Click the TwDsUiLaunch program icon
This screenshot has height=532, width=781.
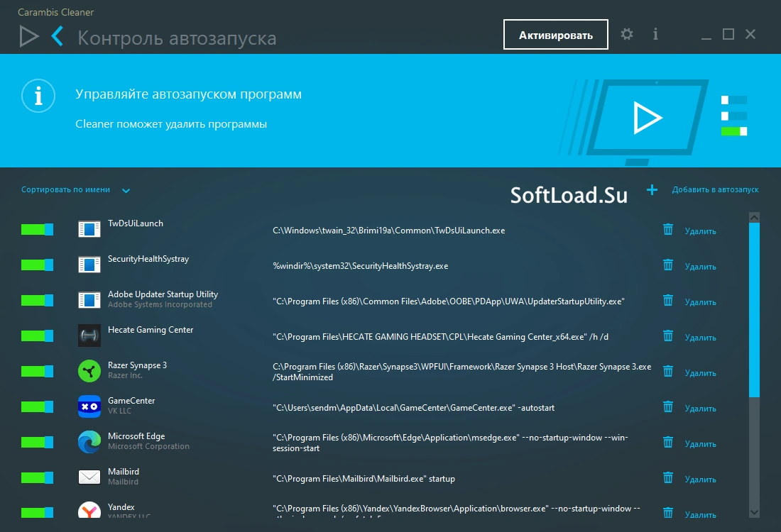tap(89, 229)
